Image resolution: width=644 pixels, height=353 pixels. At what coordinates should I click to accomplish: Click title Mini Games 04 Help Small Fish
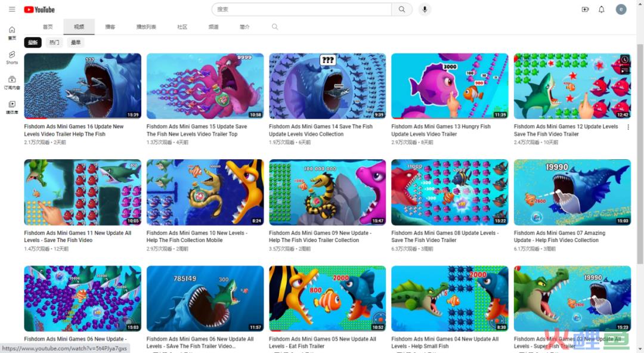coord(445,342)
